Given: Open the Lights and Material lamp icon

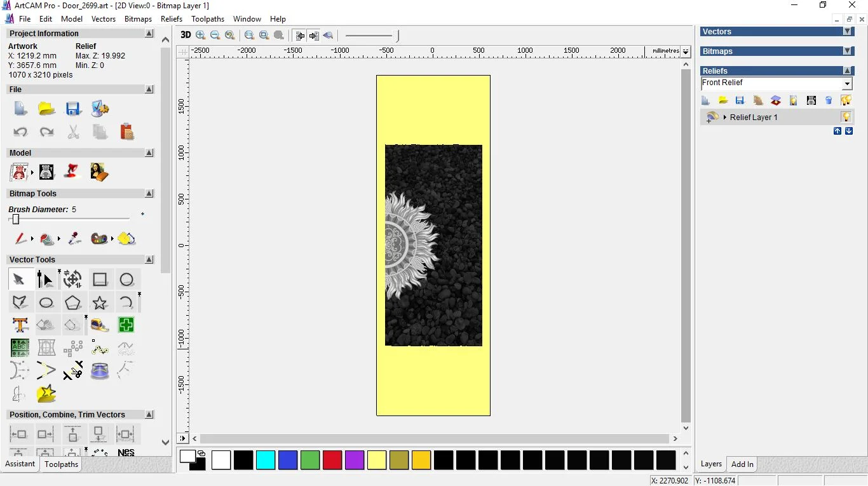Looking at the screenshot, I should 72,172.
